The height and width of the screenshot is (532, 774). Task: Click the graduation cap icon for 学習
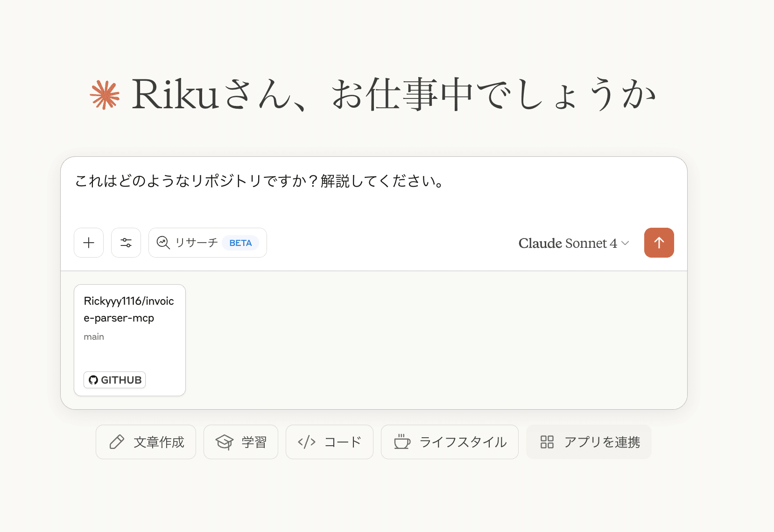[x=225, y=442]
